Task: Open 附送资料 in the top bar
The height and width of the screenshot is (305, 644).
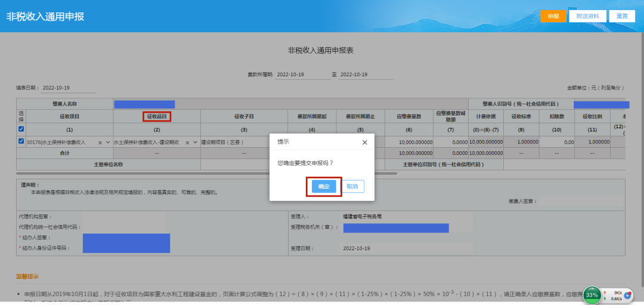Action: [587, 16]
